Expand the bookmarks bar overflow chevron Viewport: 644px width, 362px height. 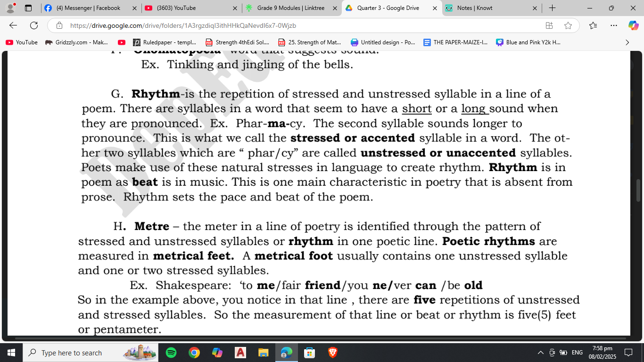point(627,42)
